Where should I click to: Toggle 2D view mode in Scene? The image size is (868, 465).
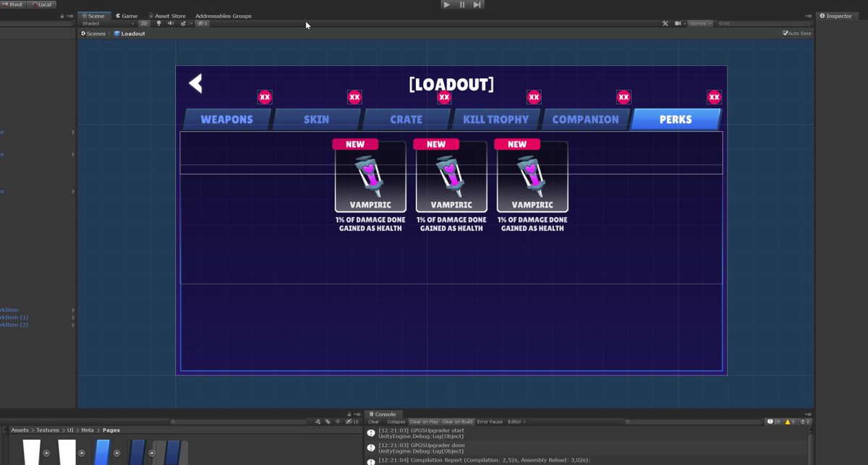[144, 23]
